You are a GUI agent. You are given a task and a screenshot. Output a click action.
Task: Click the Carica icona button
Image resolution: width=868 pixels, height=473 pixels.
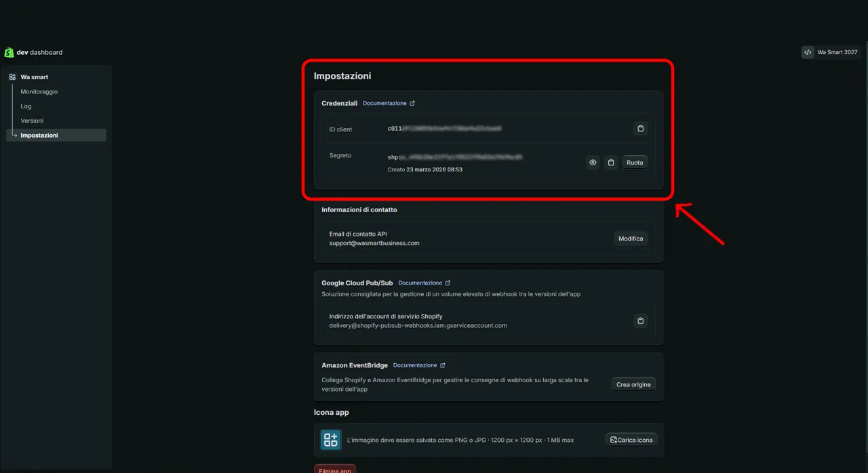coord(631,440)
